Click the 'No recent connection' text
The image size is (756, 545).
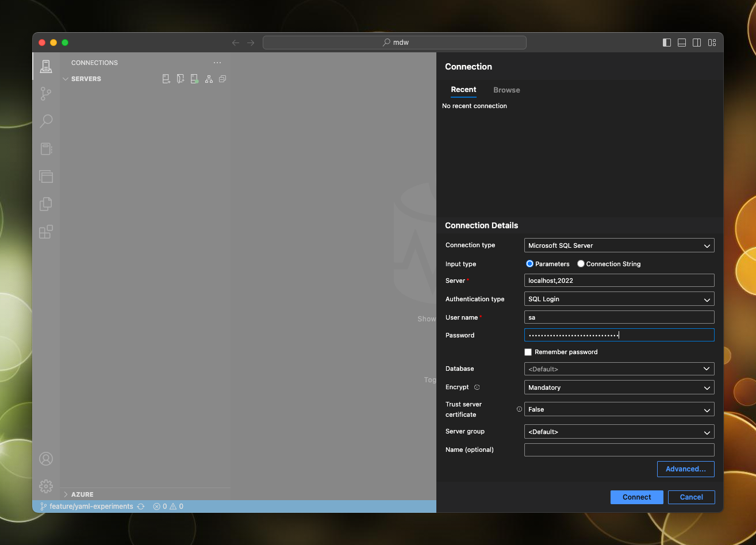click(x=474, y=106)
